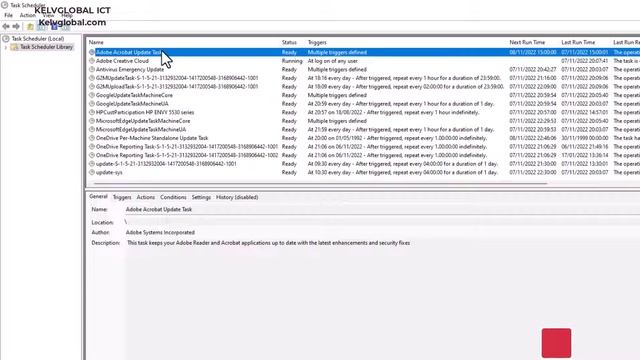The image size is (640, 360).
Task: Click the task list horizontal scrollbar
Action: [x=320, y=184]
